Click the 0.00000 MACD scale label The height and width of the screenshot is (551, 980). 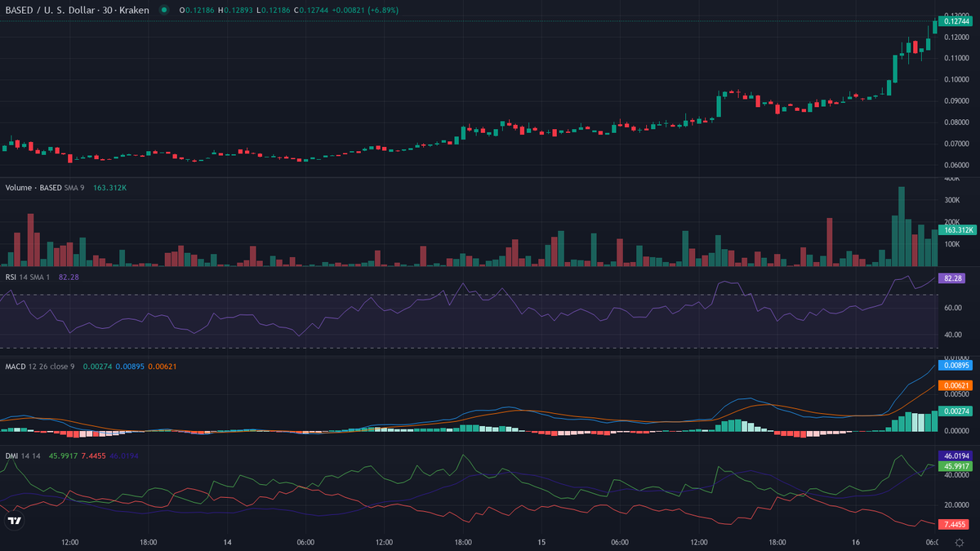(x=957, y=430)
